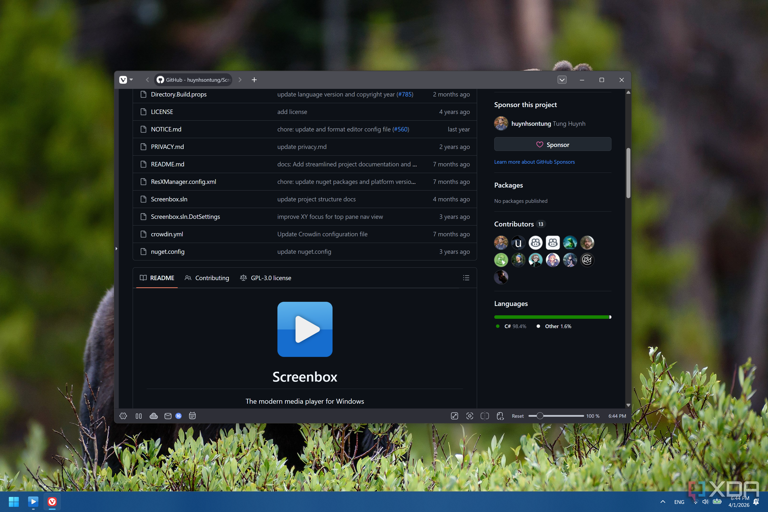Open first contributor avatar

point(501,243)
